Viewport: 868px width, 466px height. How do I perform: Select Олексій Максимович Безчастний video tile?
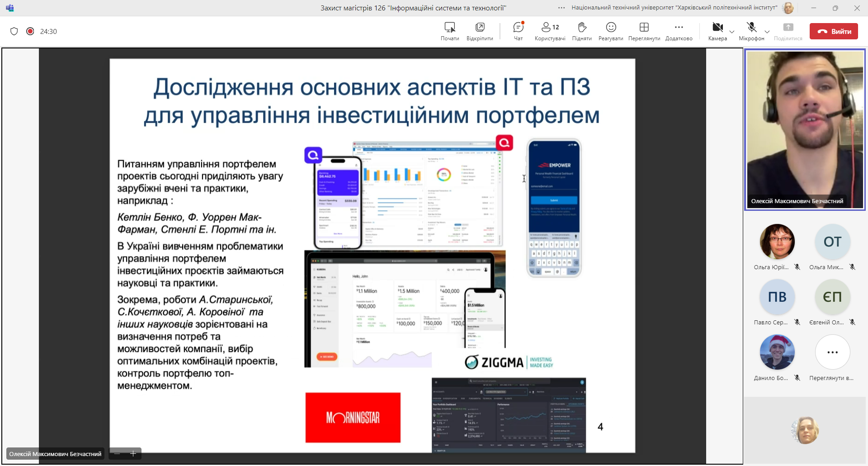tap(805, 129)
